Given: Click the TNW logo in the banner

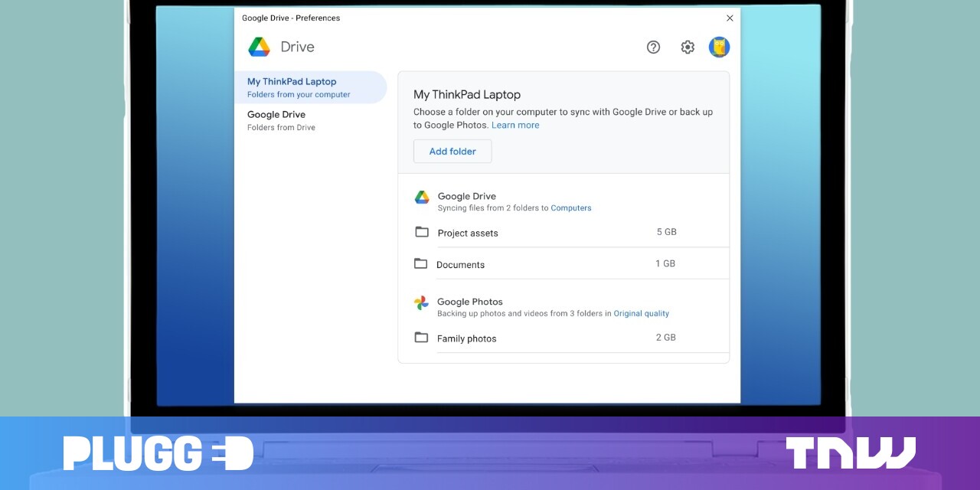Looking at the screenshot, I should click(851, 453).
